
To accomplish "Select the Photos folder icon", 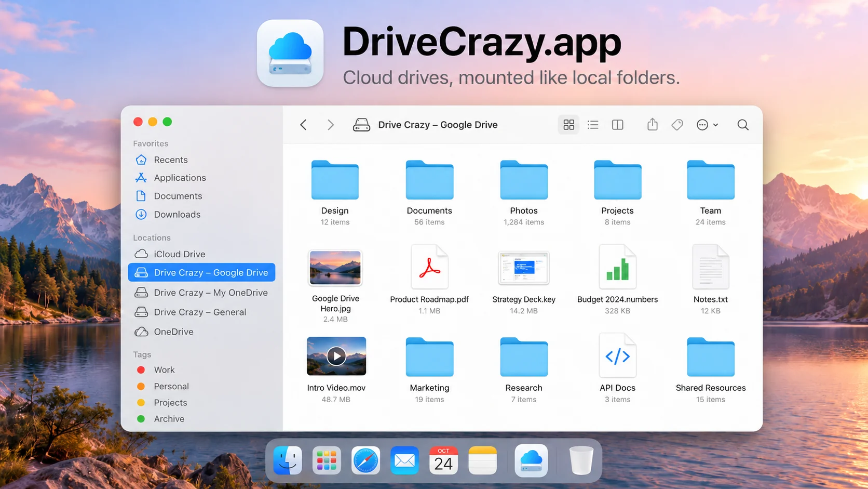I will (x=524, y=180).
